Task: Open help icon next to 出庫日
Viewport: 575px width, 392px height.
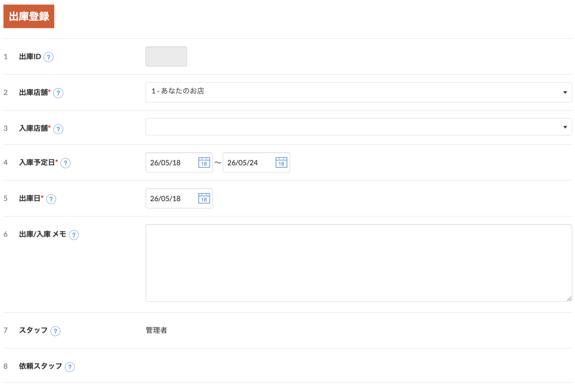Action: pyautogui.click(x=51, y=199)
